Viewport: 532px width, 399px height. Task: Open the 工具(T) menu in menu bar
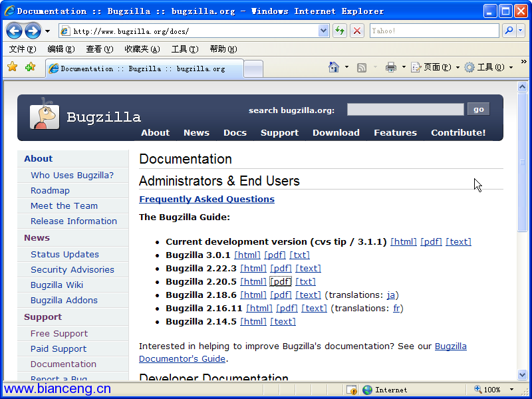coord(185,49)
